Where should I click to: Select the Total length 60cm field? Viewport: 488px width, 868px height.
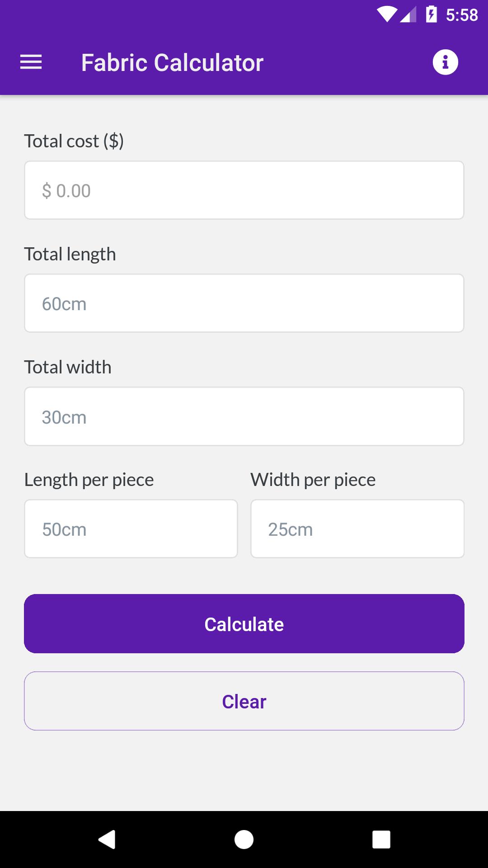click(x=244, y=303)
